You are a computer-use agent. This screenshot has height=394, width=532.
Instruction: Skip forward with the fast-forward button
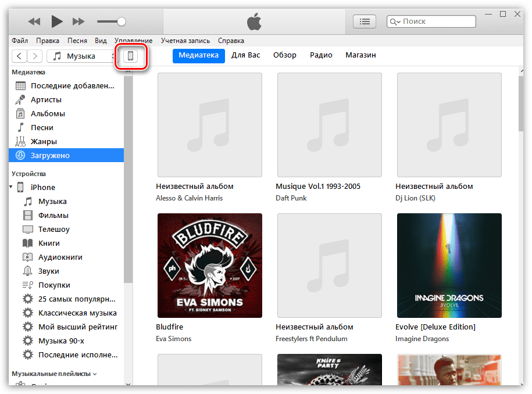pos(78,22)
